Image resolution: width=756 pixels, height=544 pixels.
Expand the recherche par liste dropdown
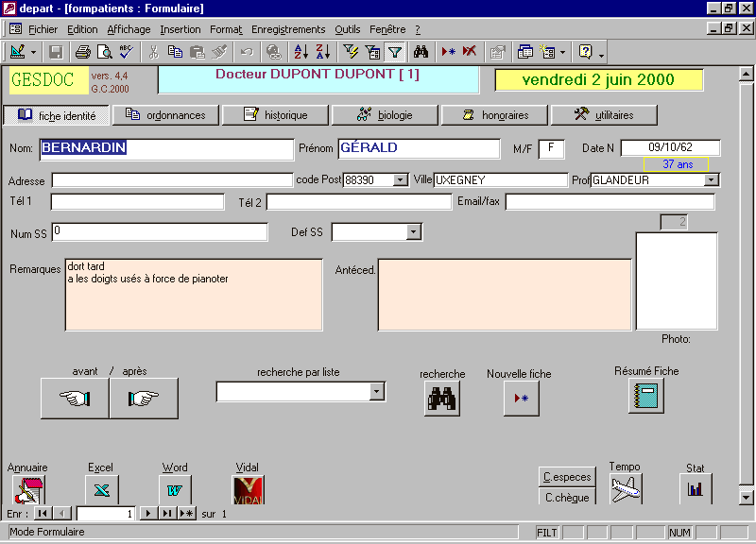coord(376,391)
